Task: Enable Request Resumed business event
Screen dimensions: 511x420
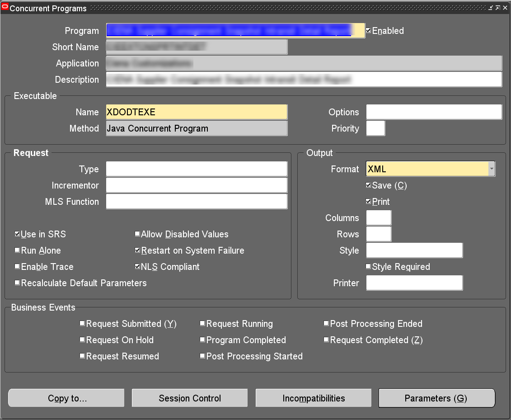Action: coord(82,356)
